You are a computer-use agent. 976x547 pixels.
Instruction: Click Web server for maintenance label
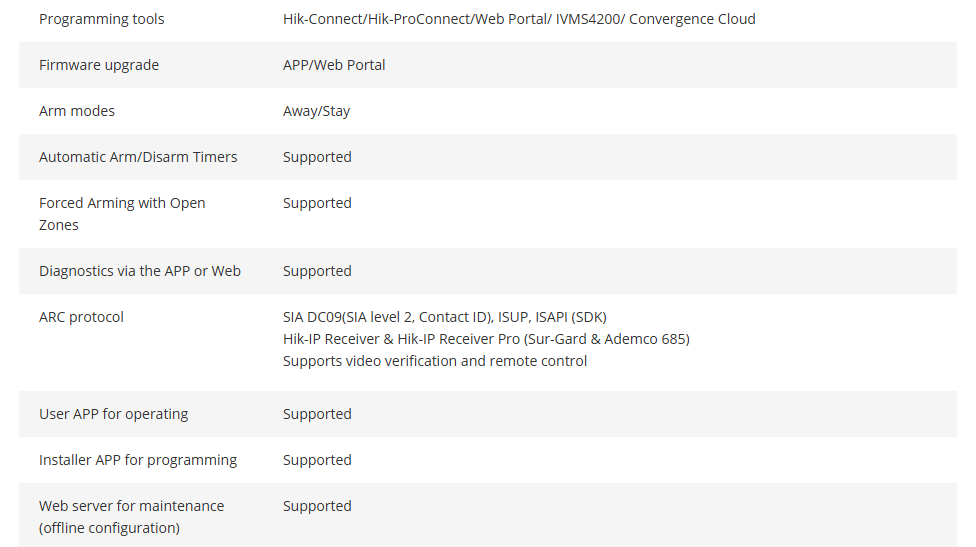(x=131, y=517)
